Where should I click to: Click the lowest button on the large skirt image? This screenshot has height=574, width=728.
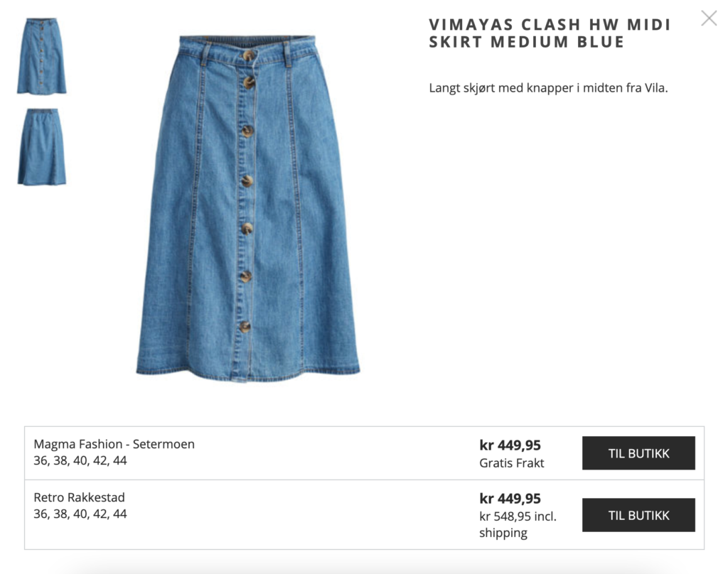click(x=245, y=327)
